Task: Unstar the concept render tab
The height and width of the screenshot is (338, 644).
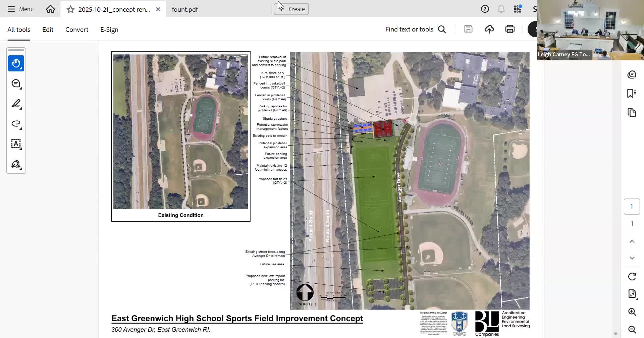Action: point(70,9)
